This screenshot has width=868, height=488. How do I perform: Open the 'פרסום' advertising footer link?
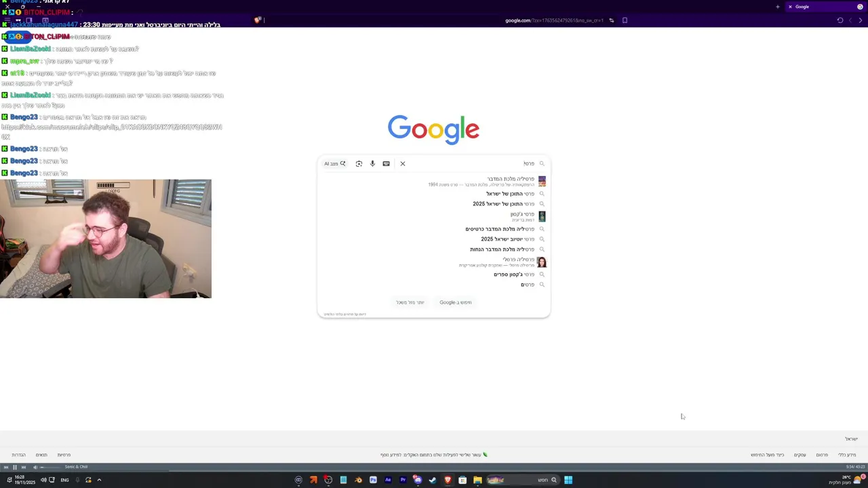pyautogui.click(x=822, y=455)
